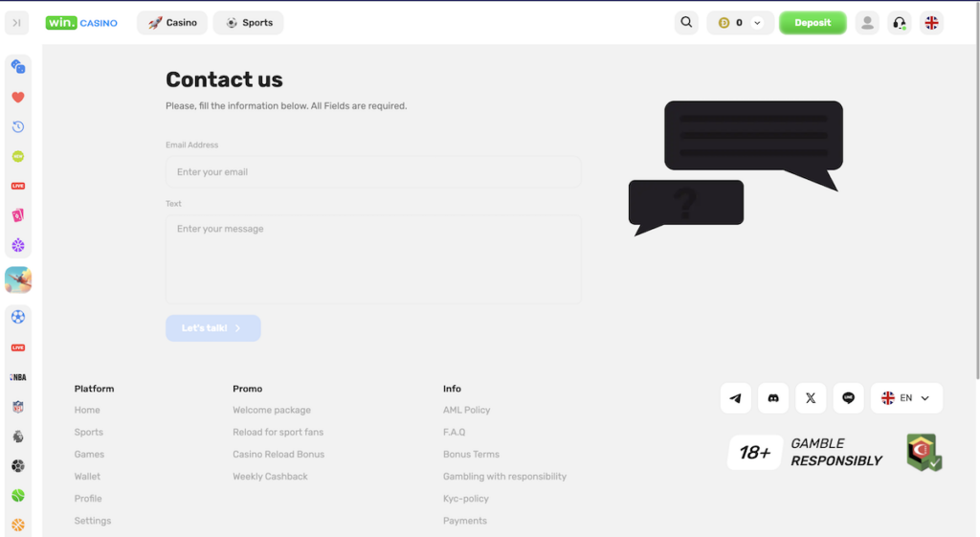Screen dimensions: 980x537
Task: Open the green NEW games badge
Action: (x=18, y=156)
